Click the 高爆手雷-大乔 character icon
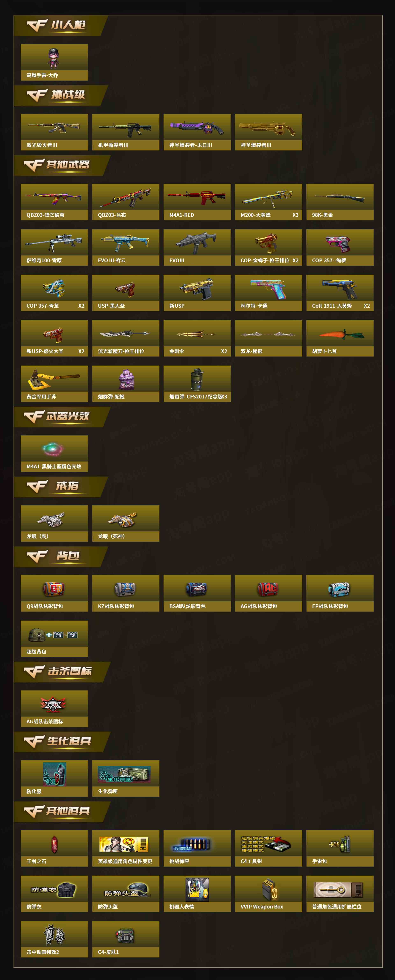The width and height of the screenshot is (395, 980). pos(54,58)
